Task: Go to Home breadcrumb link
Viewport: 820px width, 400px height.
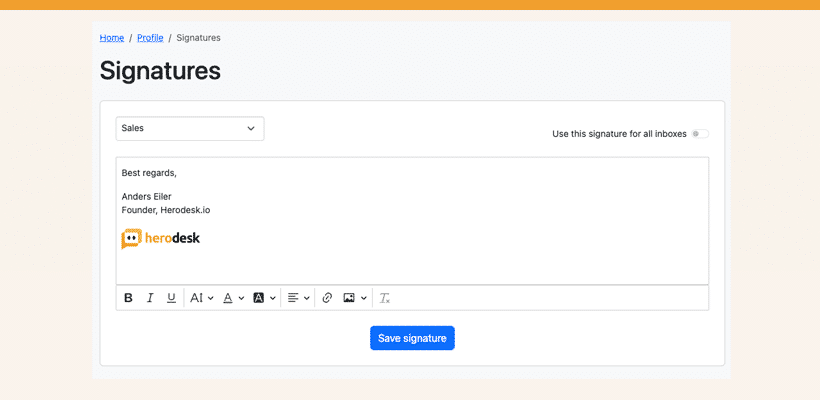Action: (x=112, y=38)
